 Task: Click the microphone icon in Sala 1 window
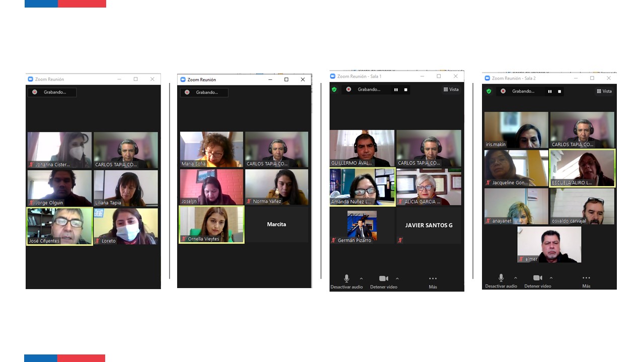[346, 279]
